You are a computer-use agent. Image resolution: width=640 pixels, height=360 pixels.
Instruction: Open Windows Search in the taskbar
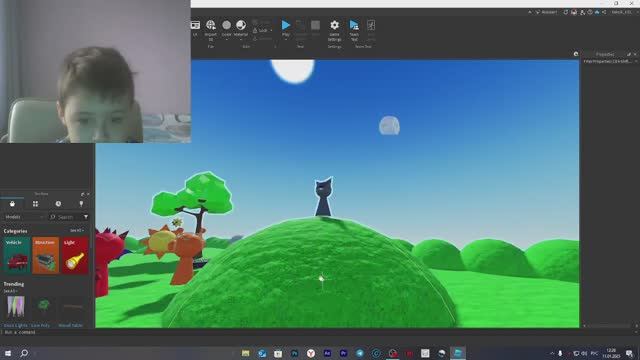pos(24,353)
